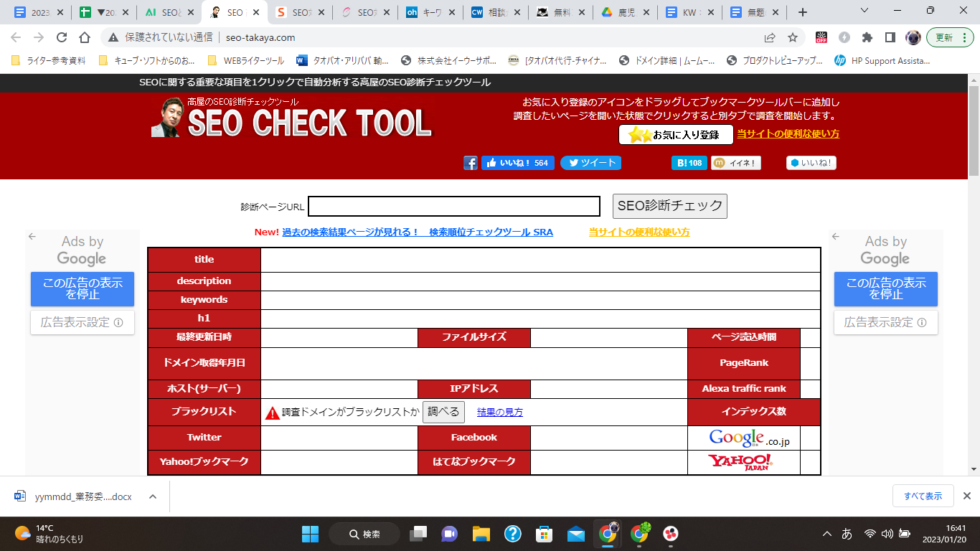Open HP Support Assistant bookmark
980x551 pixels.
882,60
